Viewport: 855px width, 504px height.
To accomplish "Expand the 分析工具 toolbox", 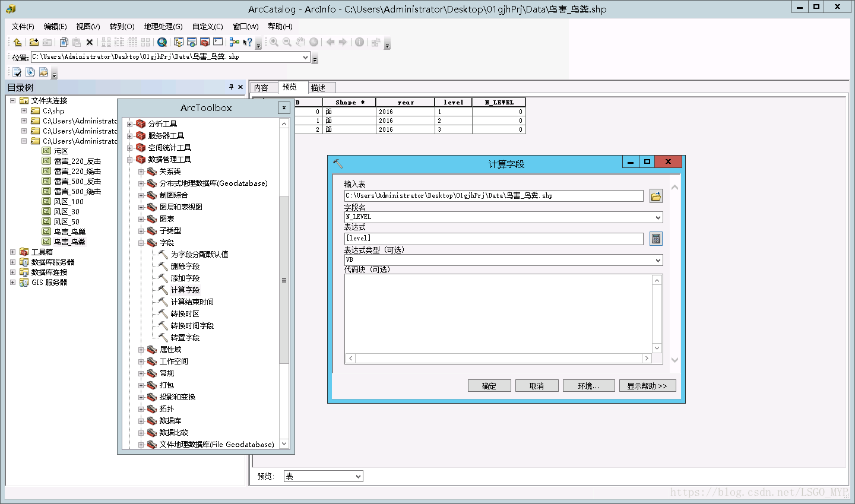I will click(x=130, y=124).
